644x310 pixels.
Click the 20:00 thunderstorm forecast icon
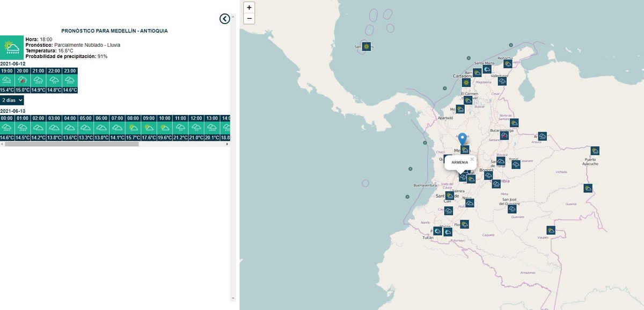click(x=23, y=80)
